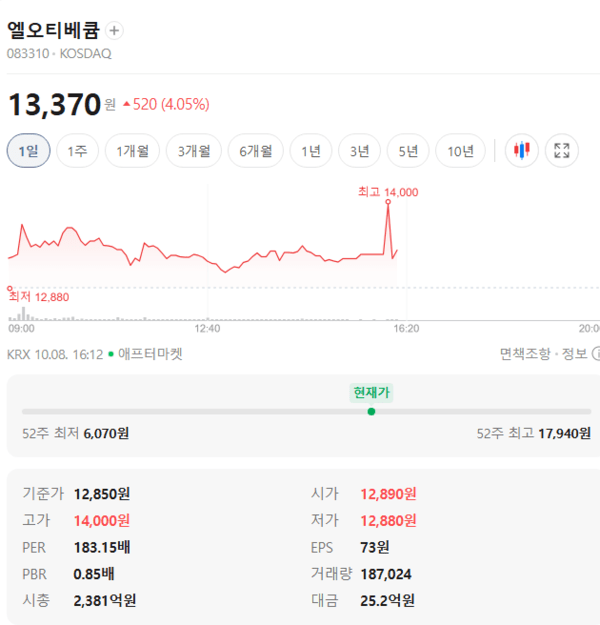Viewport: 600px width, 625px height.
Task: Click the stock name 엘오티베큠
Action: (x=53, y=30)
